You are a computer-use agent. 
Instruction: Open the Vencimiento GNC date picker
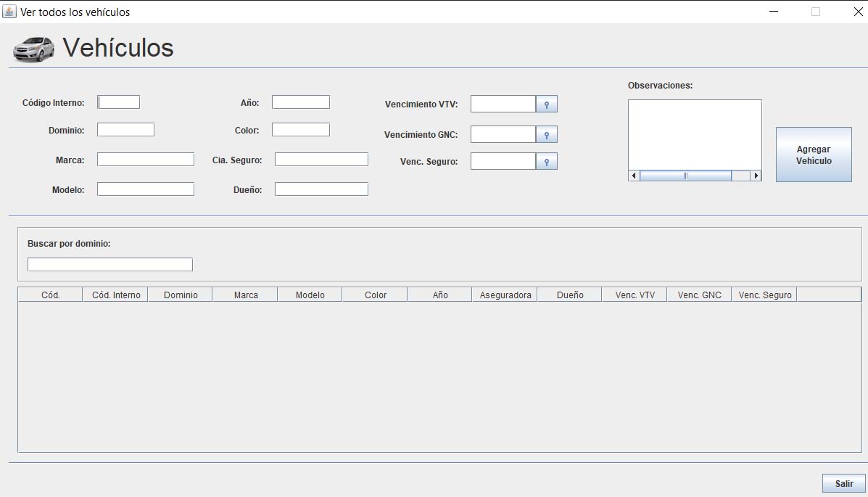[x=546, y=135]
